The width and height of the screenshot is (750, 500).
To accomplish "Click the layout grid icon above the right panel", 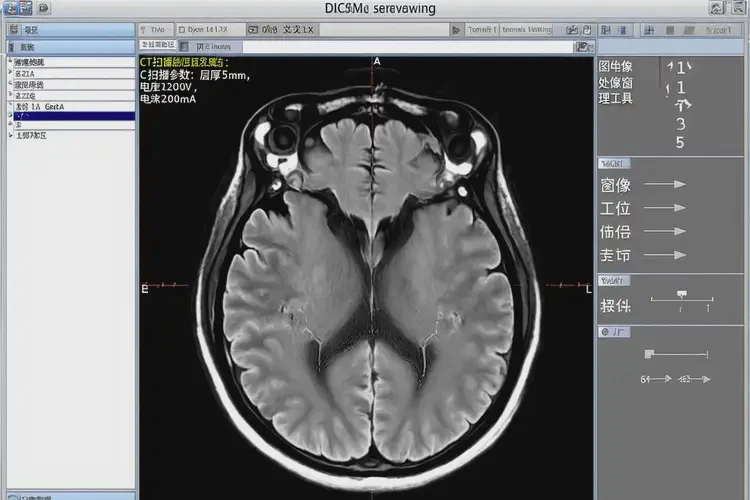I will pos(605,30).
